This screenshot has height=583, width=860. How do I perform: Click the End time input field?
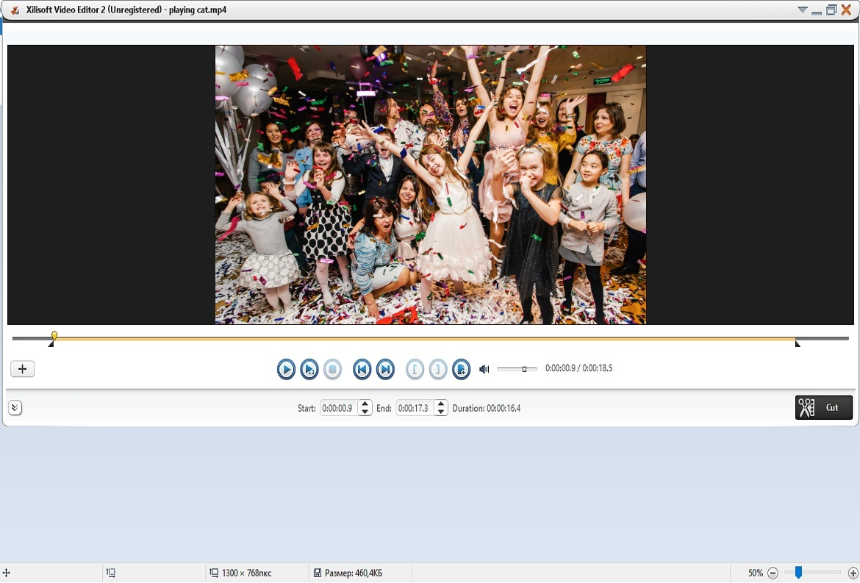(x=415, y=408)
